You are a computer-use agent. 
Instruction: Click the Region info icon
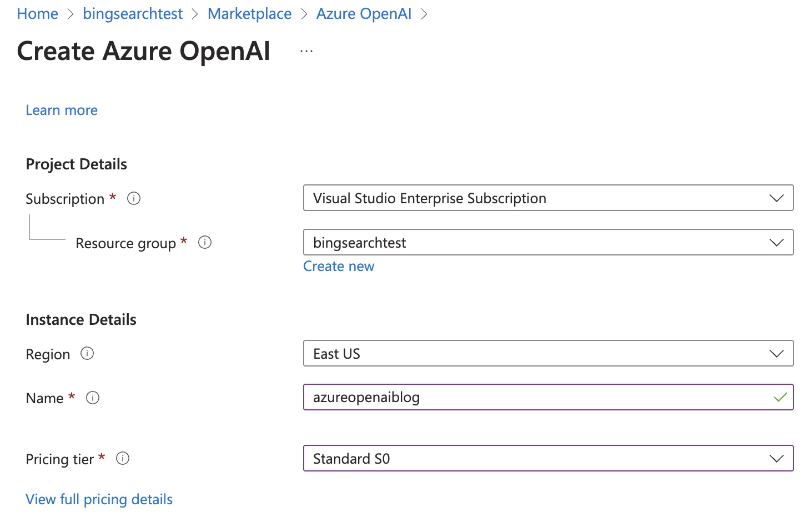tap(87, 354)
